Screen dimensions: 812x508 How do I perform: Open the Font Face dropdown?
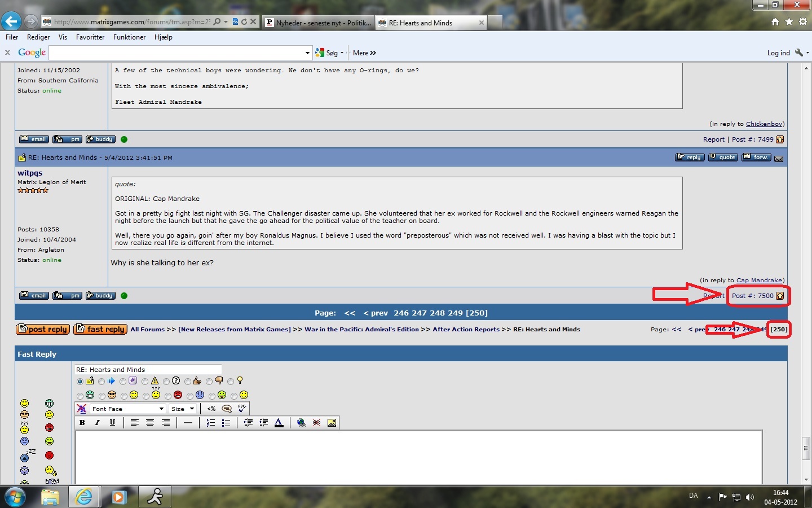tap(127, 409)
